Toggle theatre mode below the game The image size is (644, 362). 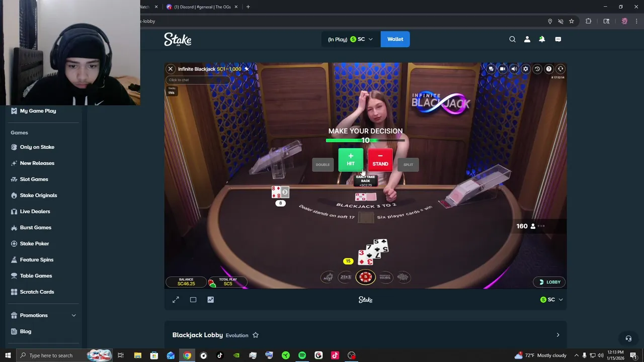click(x=193, y=300)
